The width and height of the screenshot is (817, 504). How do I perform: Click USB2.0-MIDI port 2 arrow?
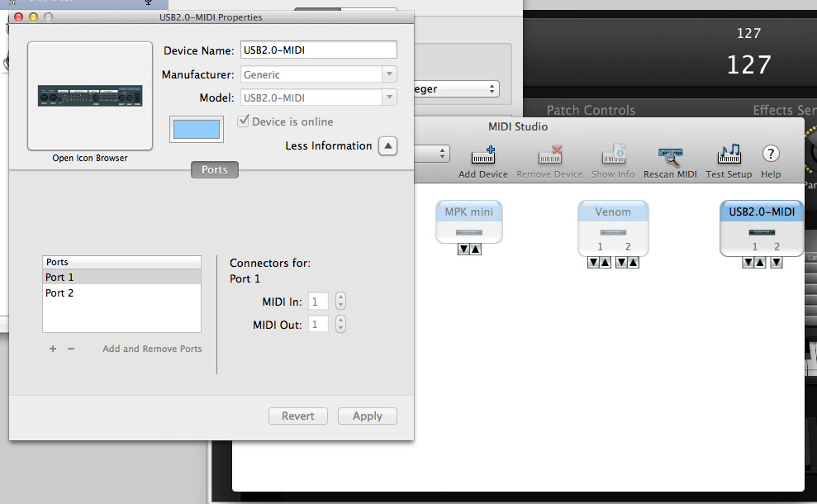pos(777,262)
